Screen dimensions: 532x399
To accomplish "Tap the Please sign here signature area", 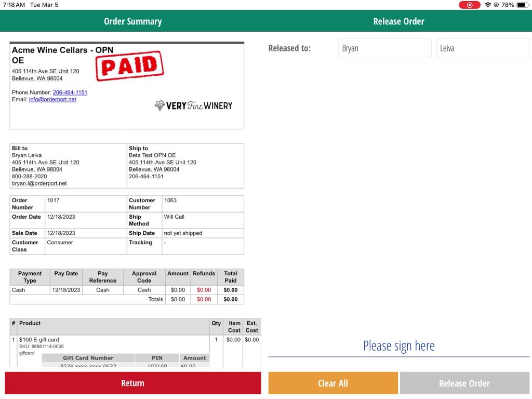I will click(x=398, y=346).
